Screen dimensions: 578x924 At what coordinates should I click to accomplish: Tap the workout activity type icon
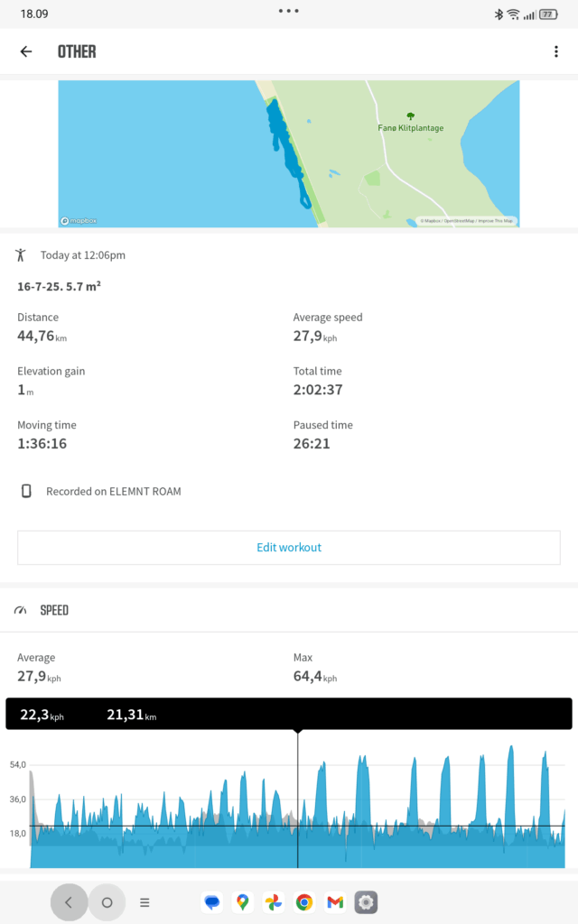coord(21,255)
